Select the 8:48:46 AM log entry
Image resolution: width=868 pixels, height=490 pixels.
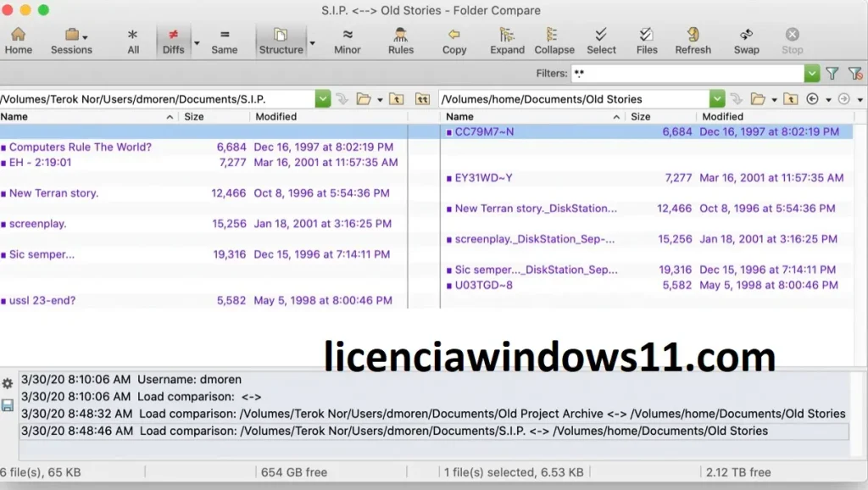point(434,432)
